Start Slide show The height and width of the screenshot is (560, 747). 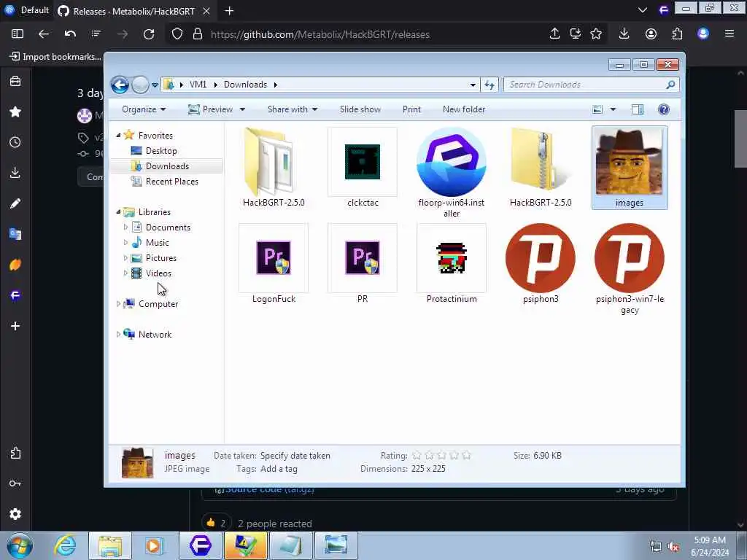pyautogui.click(x=360, y=109)
